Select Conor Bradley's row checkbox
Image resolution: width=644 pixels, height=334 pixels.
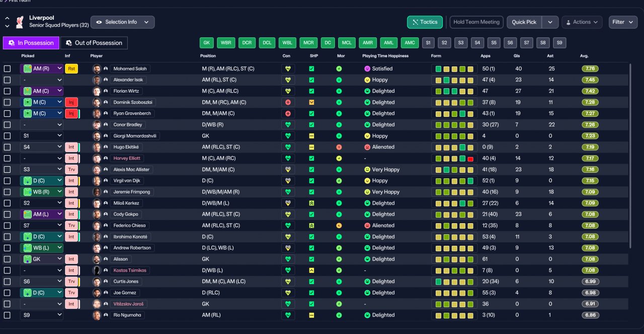(x=7, y=124)
